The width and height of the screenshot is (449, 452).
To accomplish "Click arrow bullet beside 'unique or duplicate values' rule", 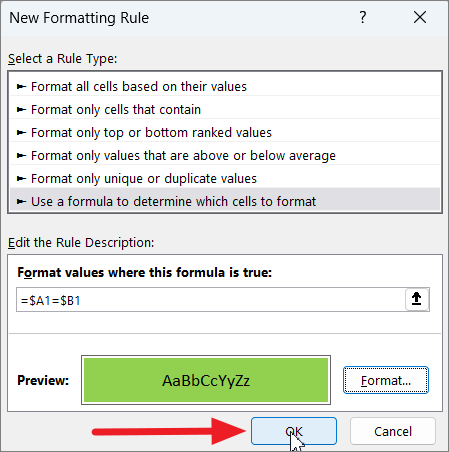I will (21, 179).
